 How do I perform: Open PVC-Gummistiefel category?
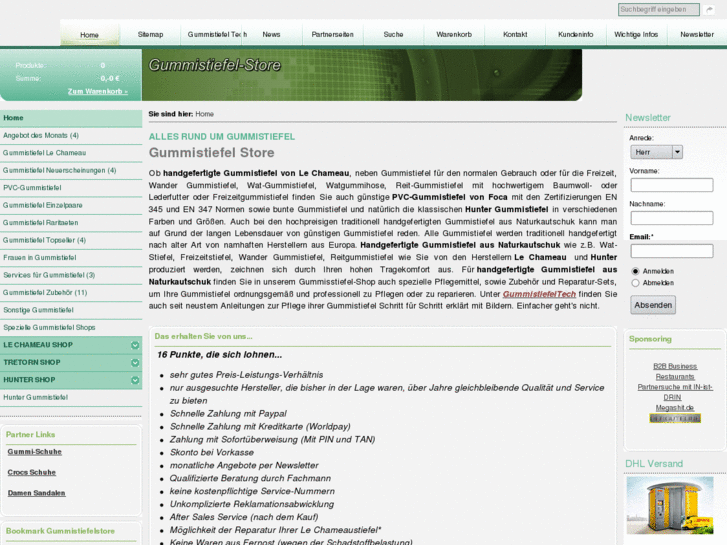(71, 188)
